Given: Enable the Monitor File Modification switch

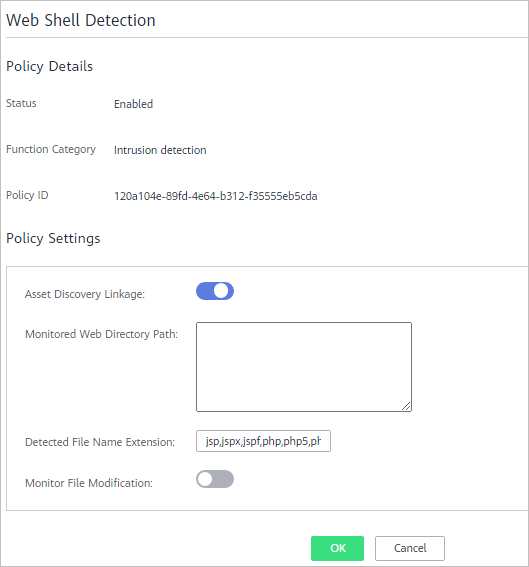Looking at the screenshot, I should [215, 479].
